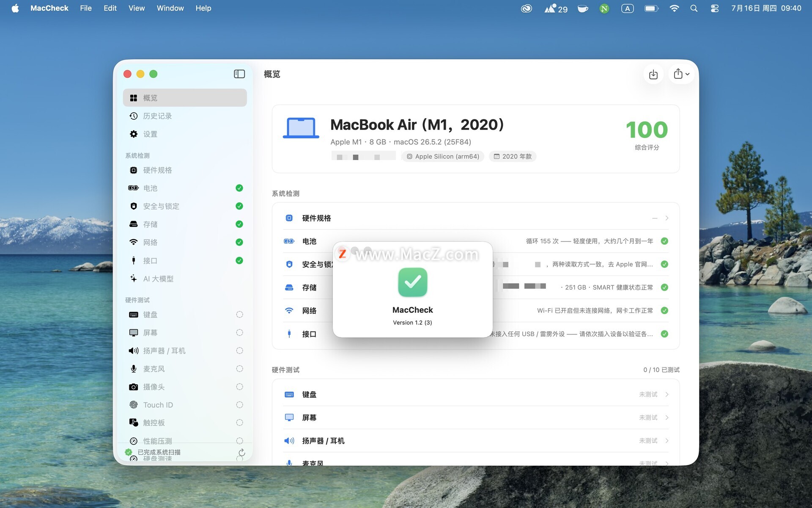The width and height of the screenshot is (812, 508).
Task: Expand the 键盘 test row chevron
Action: 667,395
